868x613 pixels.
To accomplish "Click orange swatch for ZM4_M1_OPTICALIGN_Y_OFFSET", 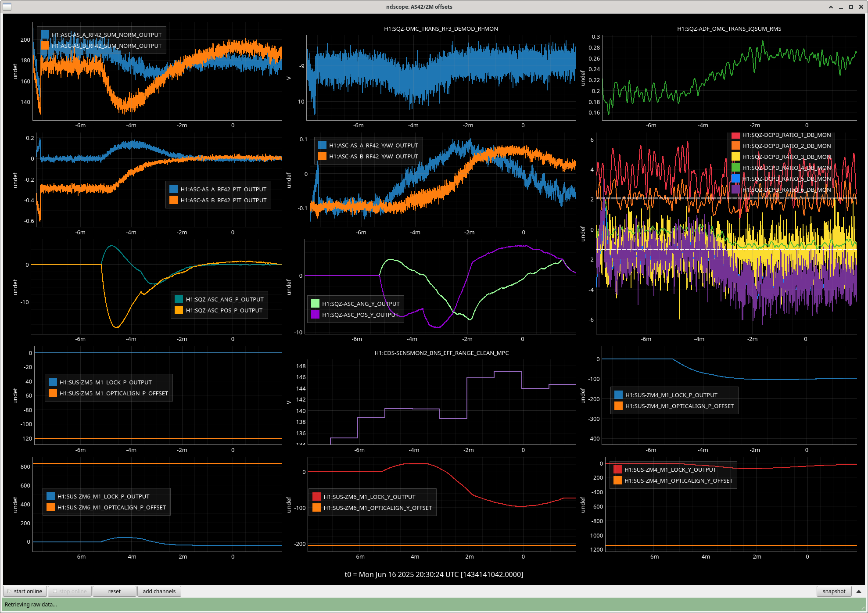I will (618, 480).
